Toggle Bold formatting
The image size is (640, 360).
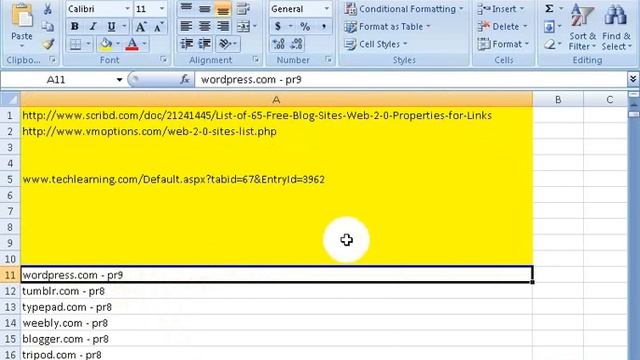(75, 27)
